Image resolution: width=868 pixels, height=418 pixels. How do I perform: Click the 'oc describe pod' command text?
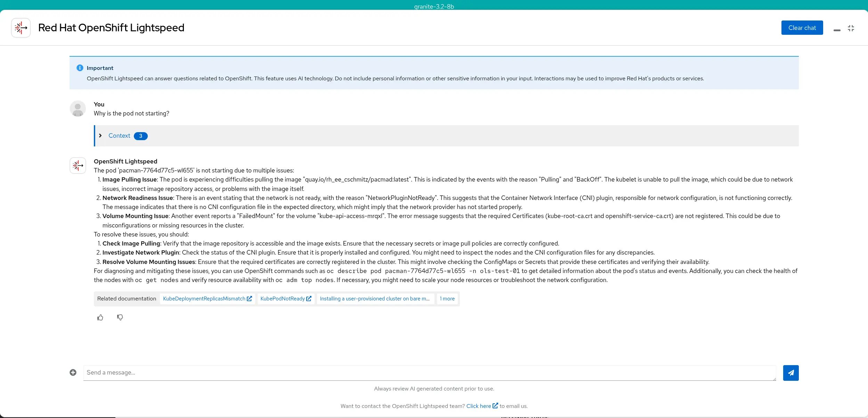point(423,271)
